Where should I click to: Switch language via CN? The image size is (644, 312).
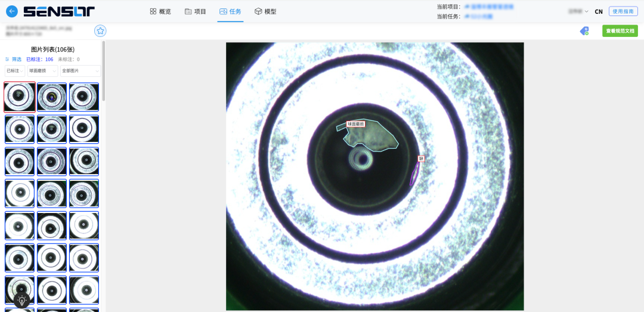coord(599,11)
